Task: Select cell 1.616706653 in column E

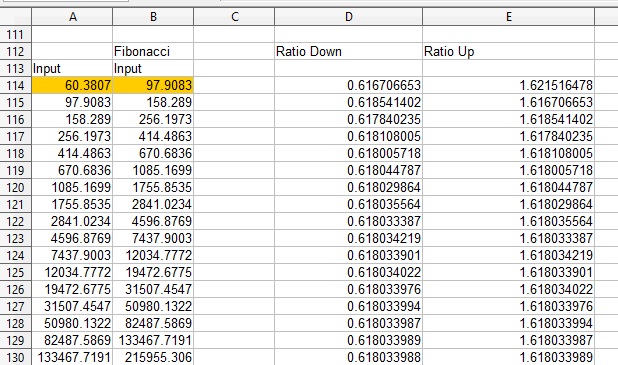Action: 508,102
